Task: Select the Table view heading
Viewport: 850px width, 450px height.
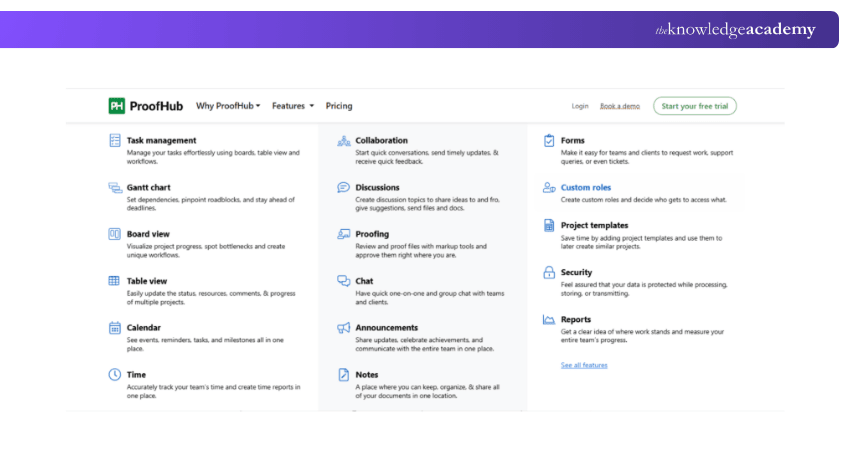Action: coord(147,281)
